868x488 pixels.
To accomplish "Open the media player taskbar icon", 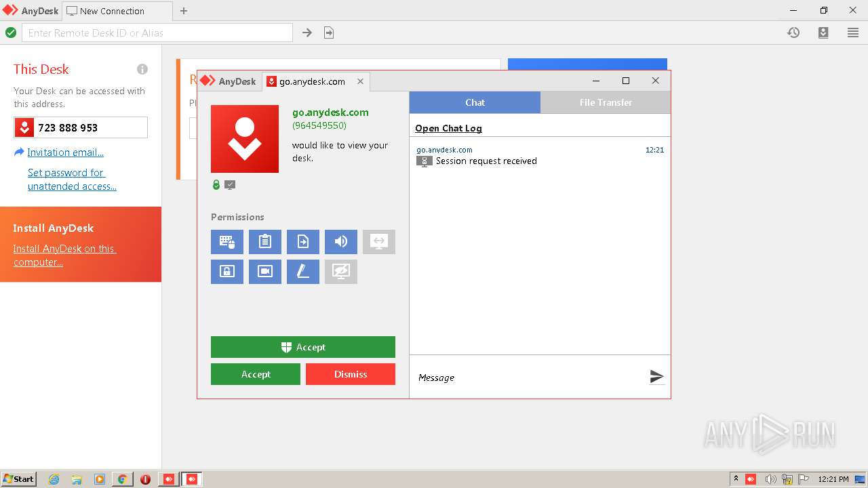I will (x=100, y=479).
